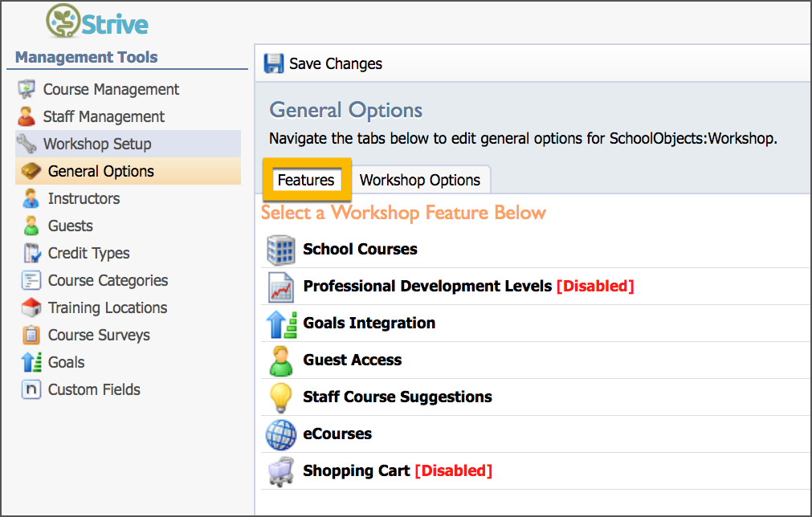Click the Credit Types checkmark icon
This screenshot has height=517, width=812.
tap(31, 253)
